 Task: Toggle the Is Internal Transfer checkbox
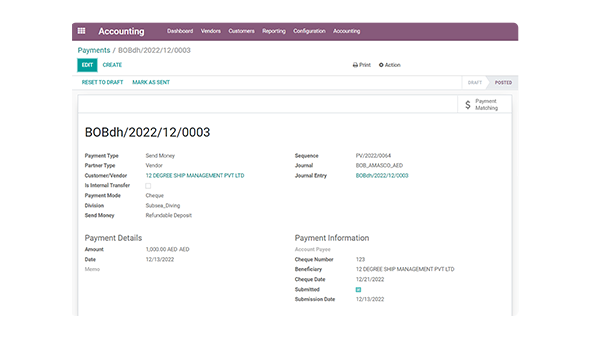pyautogui.click(x=148, y=186)
